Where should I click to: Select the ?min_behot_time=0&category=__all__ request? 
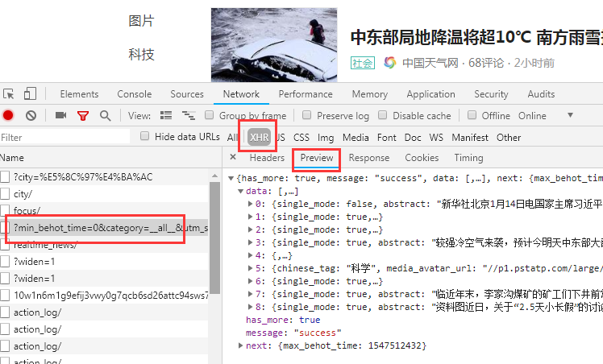(x=104, y=228)
